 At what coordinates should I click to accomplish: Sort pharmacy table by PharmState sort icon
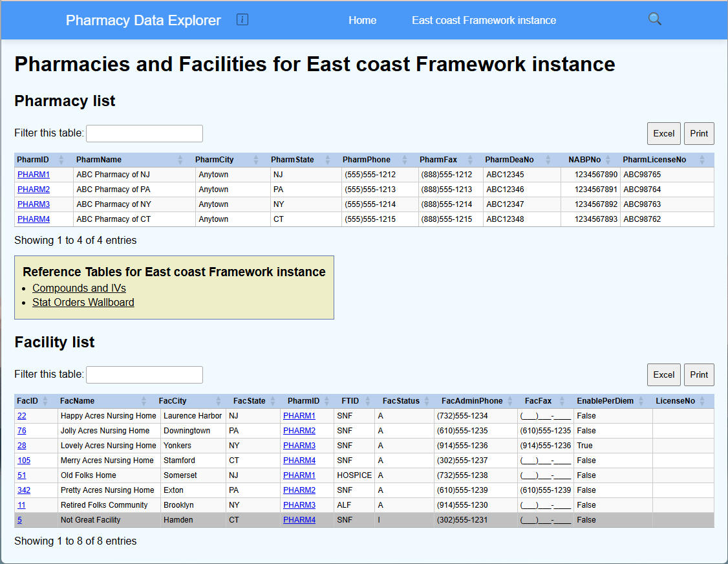328,160
